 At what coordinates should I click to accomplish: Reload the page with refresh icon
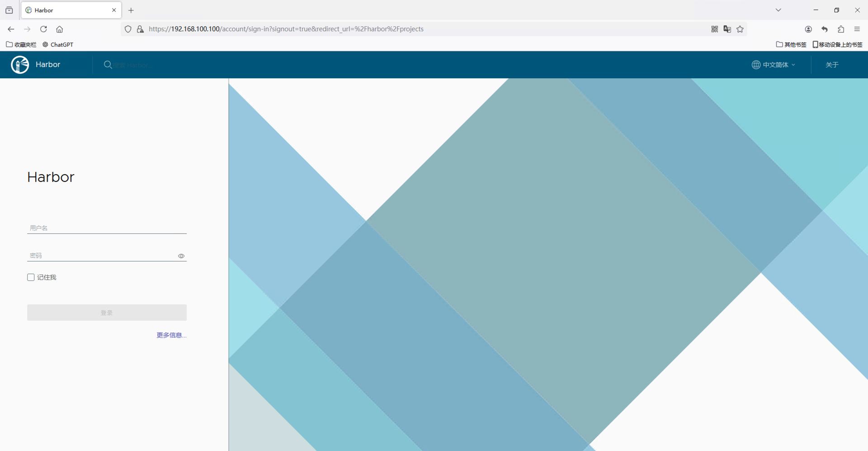tap(43, 29)
